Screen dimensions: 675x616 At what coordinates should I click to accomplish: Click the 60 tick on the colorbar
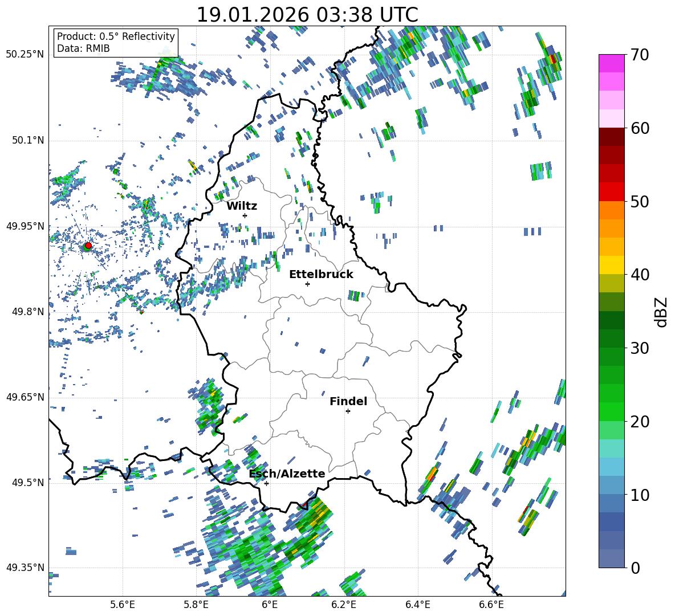[x=639, y=128]
